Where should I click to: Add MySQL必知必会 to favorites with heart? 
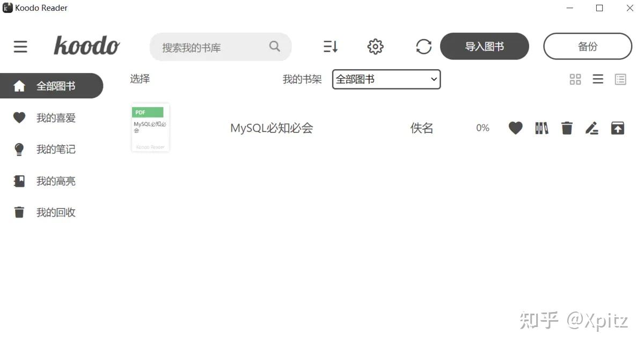(516, 128)
